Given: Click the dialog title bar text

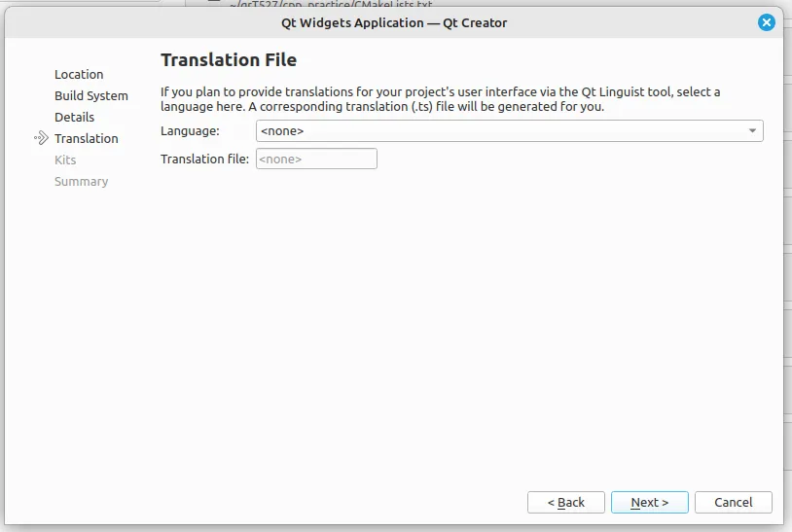Looking at the screenshot, I should [394, 22].
